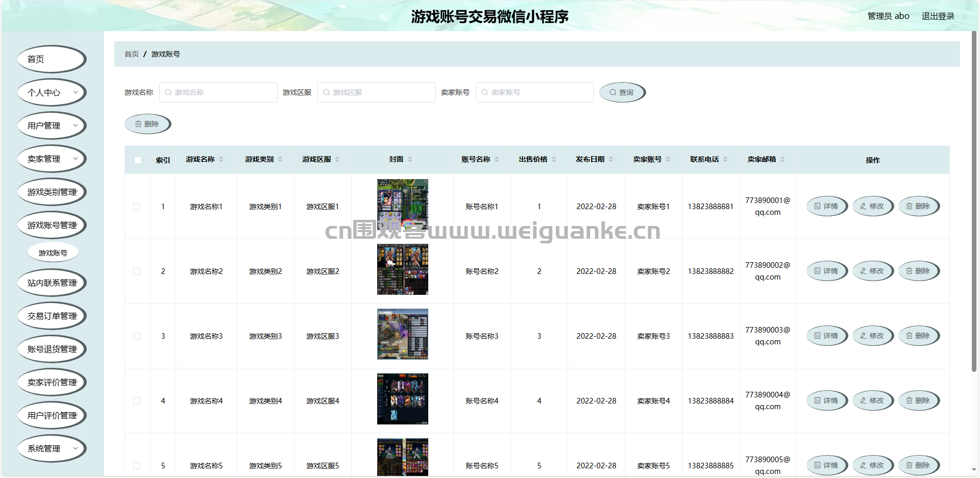This screenshot has height=478, width=980.
Task: Sort by 游戏名称 column arrows
Action: click(221, 159)
